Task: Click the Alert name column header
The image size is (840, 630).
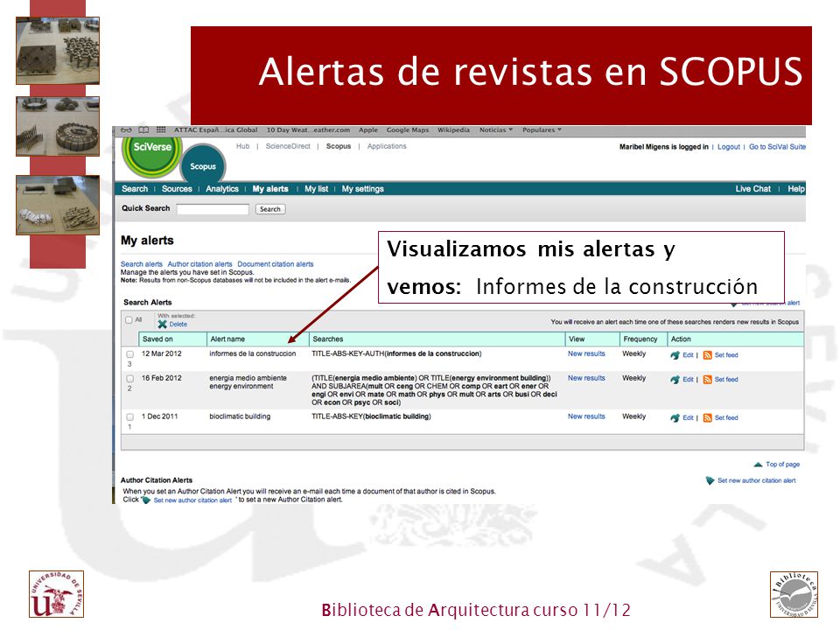Action: tap(257, 339)
